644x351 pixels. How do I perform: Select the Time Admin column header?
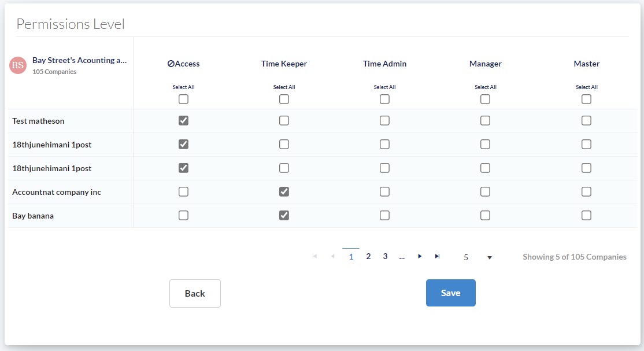click(x=384, y=64)
